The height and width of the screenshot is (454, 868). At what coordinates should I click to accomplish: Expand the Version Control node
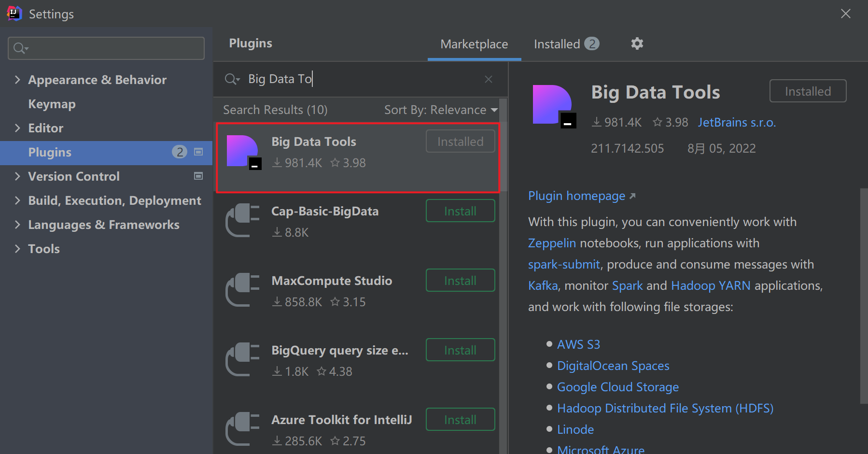click(x=18, y=176)
